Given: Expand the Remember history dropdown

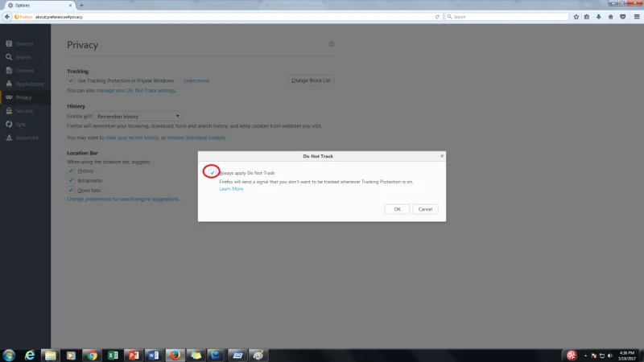Looking at the screenshot, I should coord(138,117).
